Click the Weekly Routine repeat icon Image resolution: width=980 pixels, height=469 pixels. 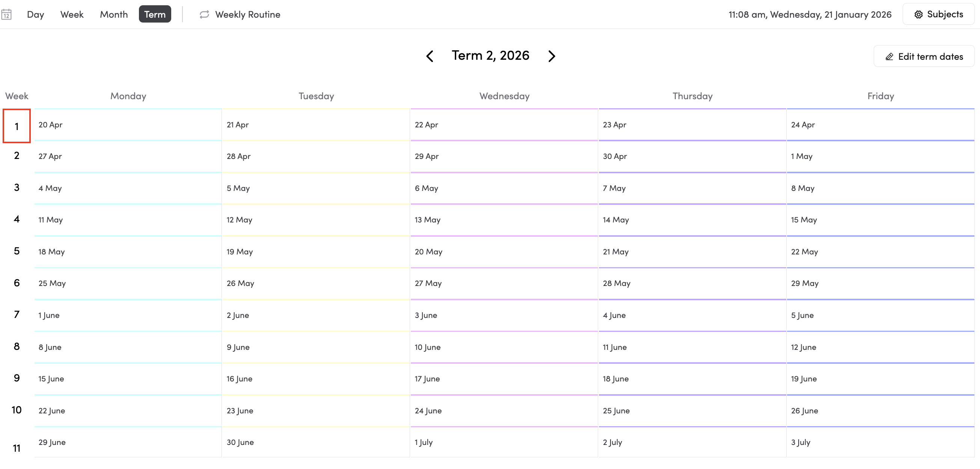(204, 14)
